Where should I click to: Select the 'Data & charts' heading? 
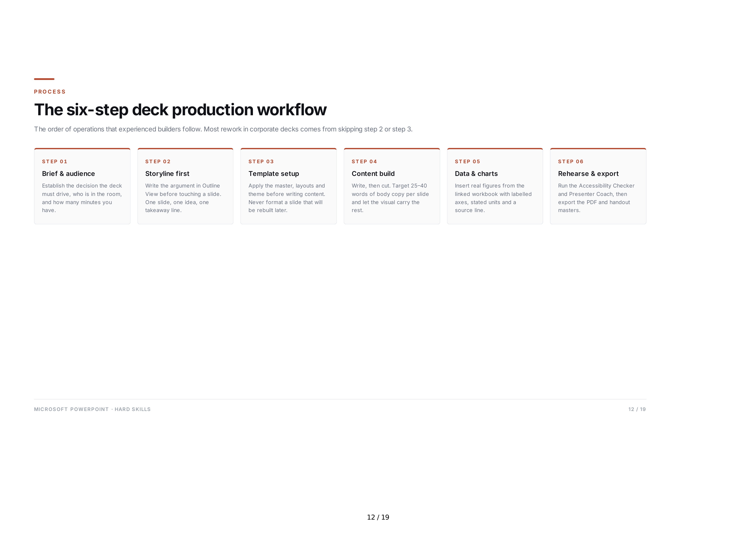[476, 174]
